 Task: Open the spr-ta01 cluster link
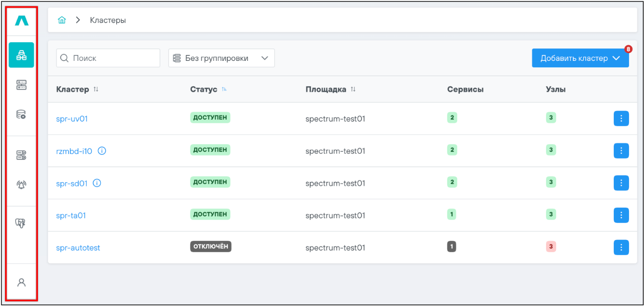71,215
